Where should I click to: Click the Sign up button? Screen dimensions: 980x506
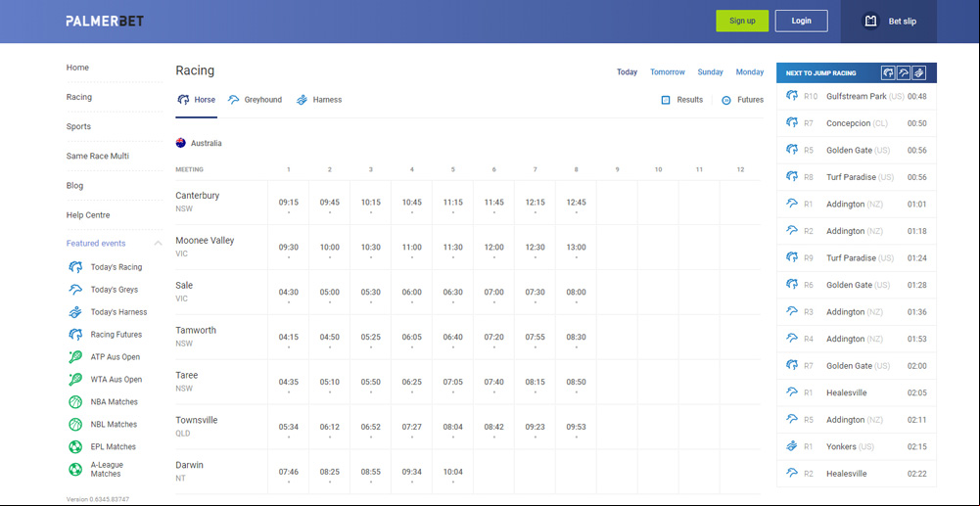(742, 21)
